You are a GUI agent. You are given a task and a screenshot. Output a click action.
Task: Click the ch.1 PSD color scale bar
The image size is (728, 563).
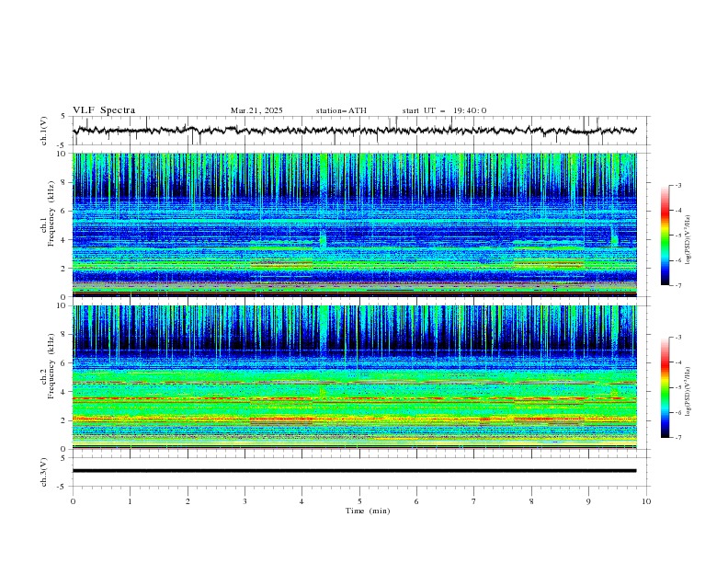point(665,236)
